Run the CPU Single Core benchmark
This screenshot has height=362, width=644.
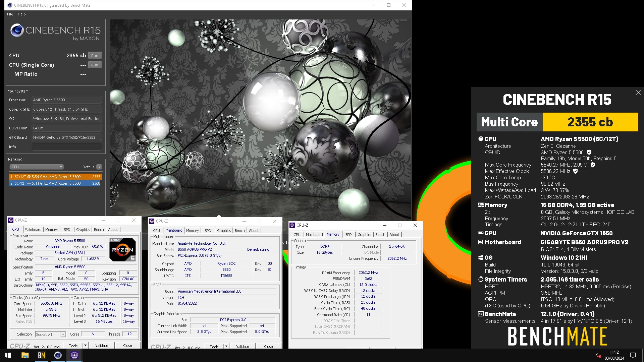pyautogui.click(x=95, y=65)
